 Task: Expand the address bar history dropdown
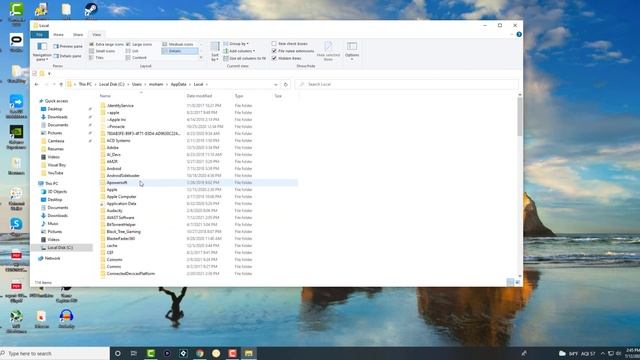click(x=276, y=84)
